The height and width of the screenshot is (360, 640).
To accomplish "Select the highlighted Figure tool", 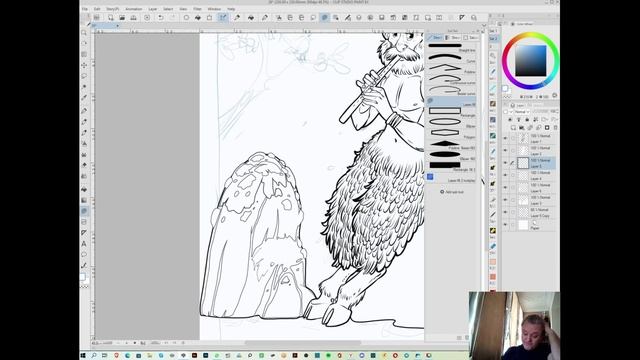I will click(84, 211).
